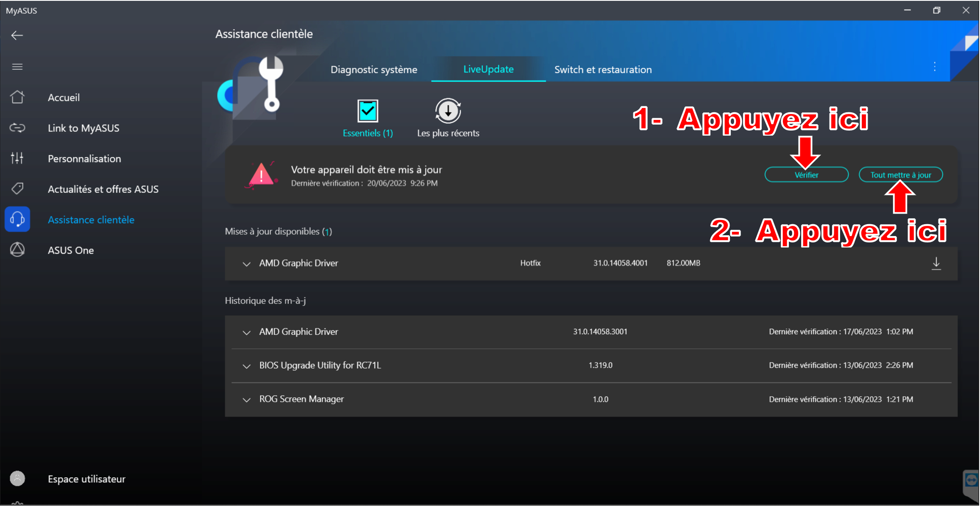This screenshot has height=506, width=980.
Task: Expand the ROG Screen Manager row
Action: [x=246, y=400]
